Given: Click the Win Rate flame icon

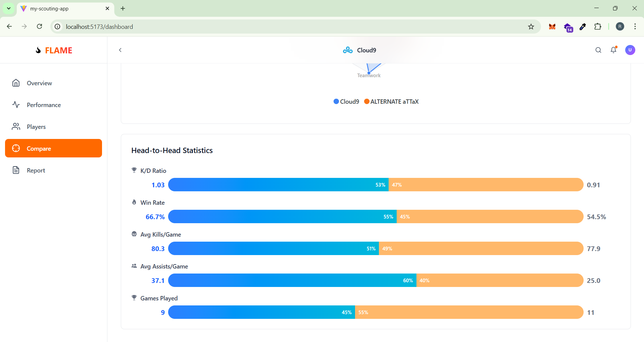Looking at the screenshot, I should tap(134, 202).
